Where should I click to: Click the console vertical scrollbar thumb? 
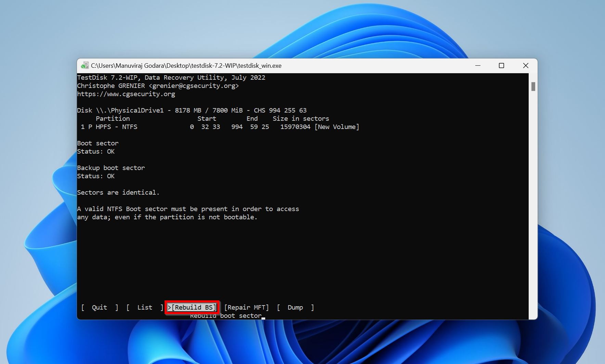(533, 87)
